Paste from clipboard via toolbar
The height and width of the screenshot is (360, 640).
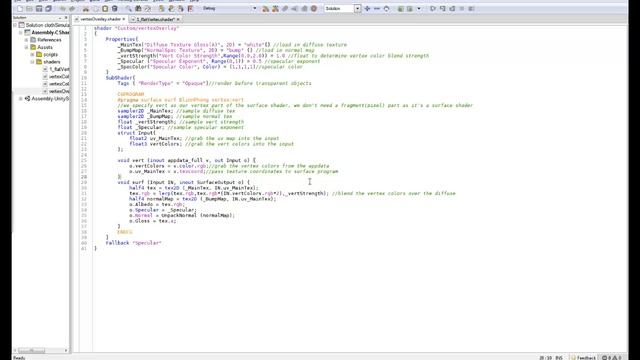pyautogui.click(x=105, y=9)
